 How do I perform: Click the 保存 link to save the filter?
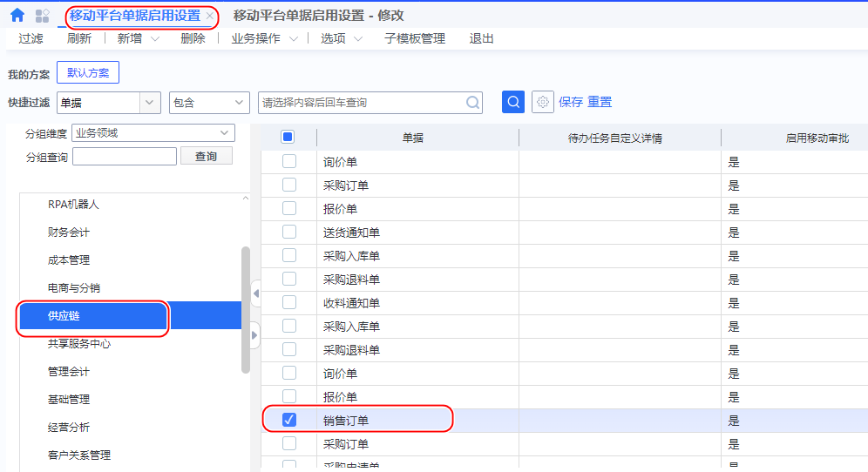point(571,102)
